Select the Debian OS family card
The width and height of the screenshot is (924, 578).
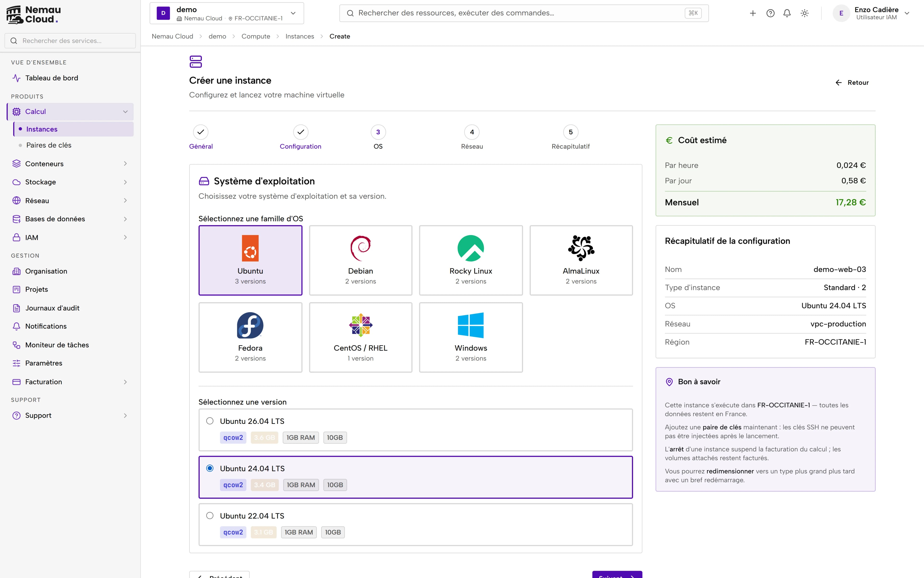pyautogui.click(x=360, y=260)
